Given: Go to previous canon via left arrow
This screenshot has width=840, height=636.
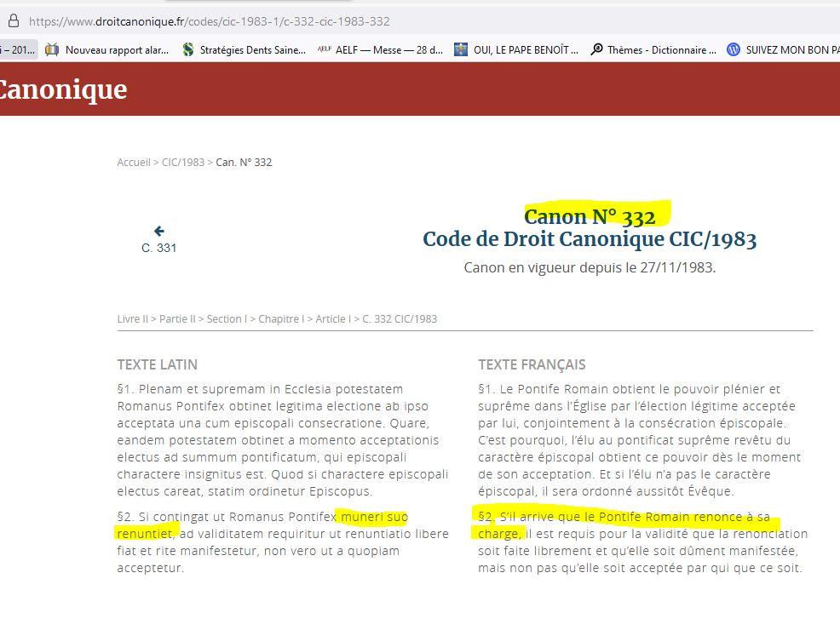Looking at the screenshot, I should pos(159,231).
